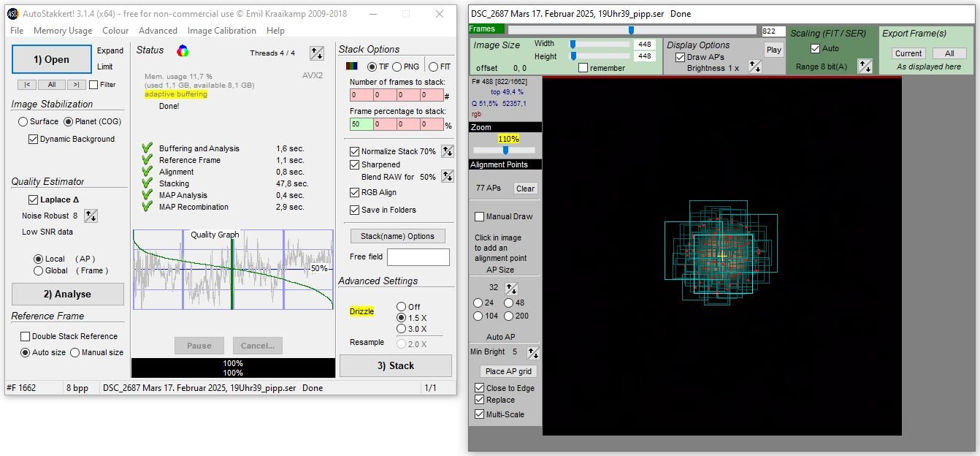Click the AutoStakkert logo in the title bar

pyautogui.click(x=13, y=13)
